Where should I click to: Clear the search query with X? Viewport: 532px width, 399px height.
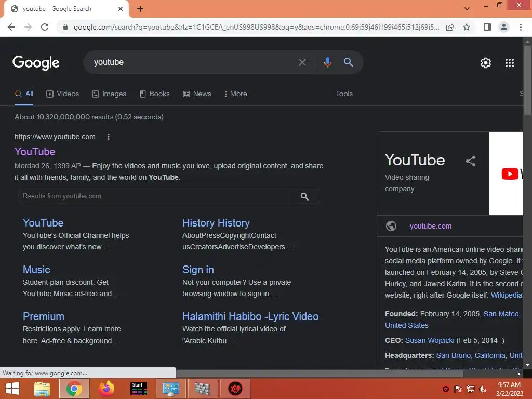[x=302, y=62]
